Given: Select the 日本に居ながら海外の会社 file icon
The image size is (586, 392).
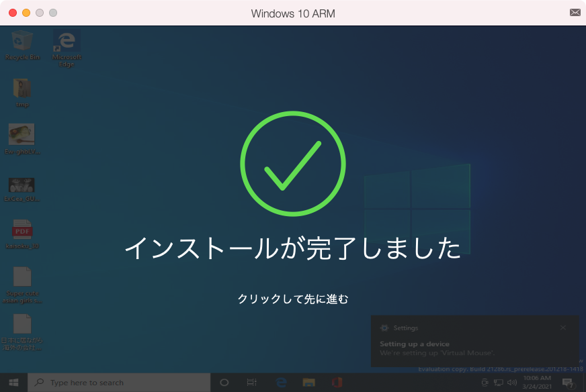Looking at the screenshot, I should pyautogui.click(x=22, y=332).
